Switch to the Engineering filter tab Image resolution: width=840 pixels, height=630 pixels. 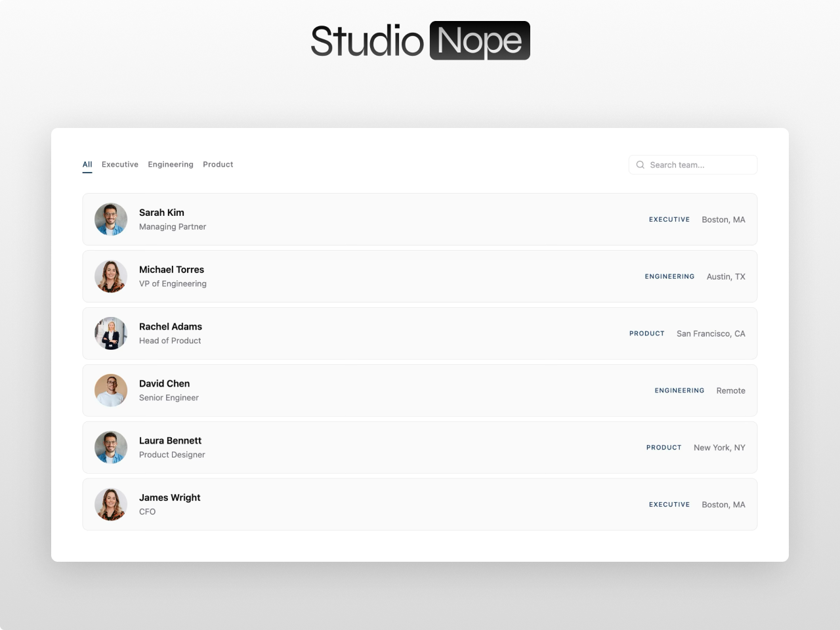pyautogui.click(x=171, y=164)
